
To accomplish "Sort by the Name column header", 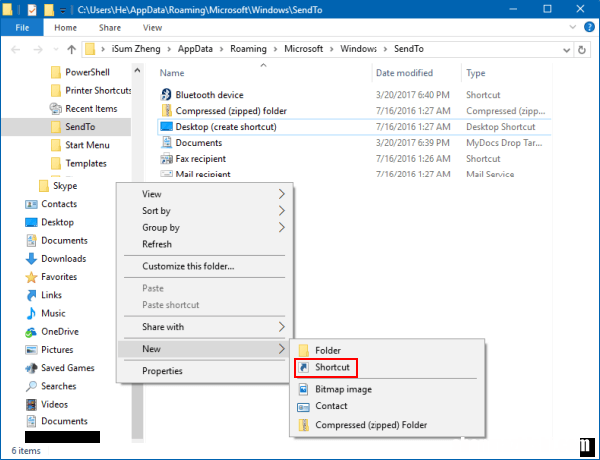I will coord(172,73).
